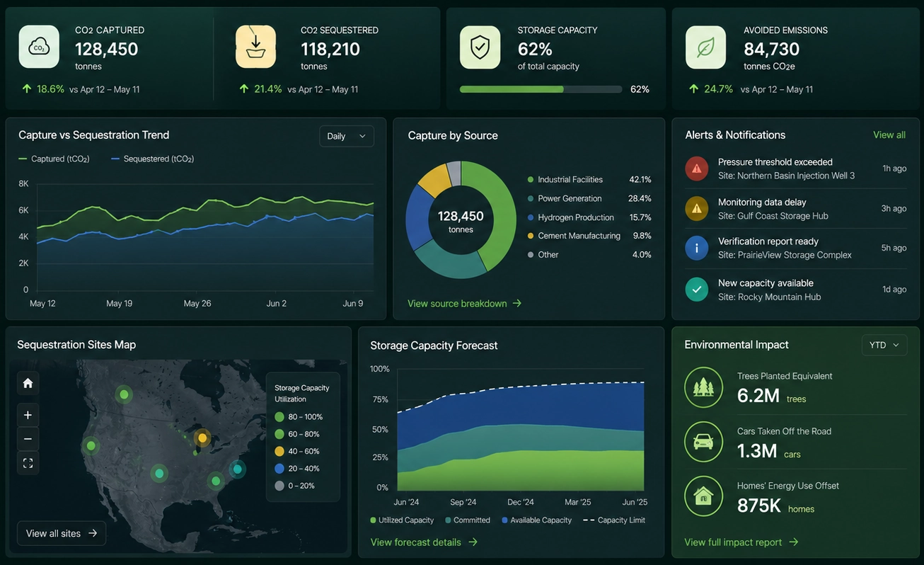Click the arrow beside View full impact report
The image size is (924, 565).
point(794,542)
